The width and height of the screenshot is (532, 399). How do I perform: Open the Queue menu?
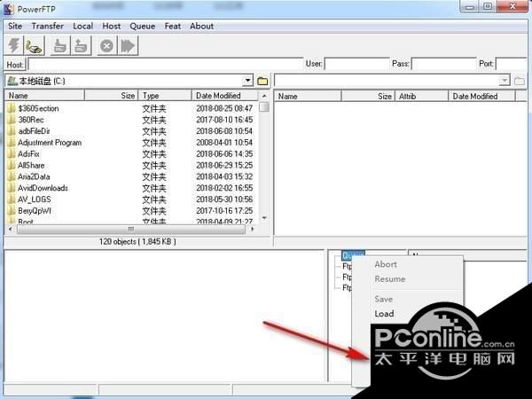point(142,26)
